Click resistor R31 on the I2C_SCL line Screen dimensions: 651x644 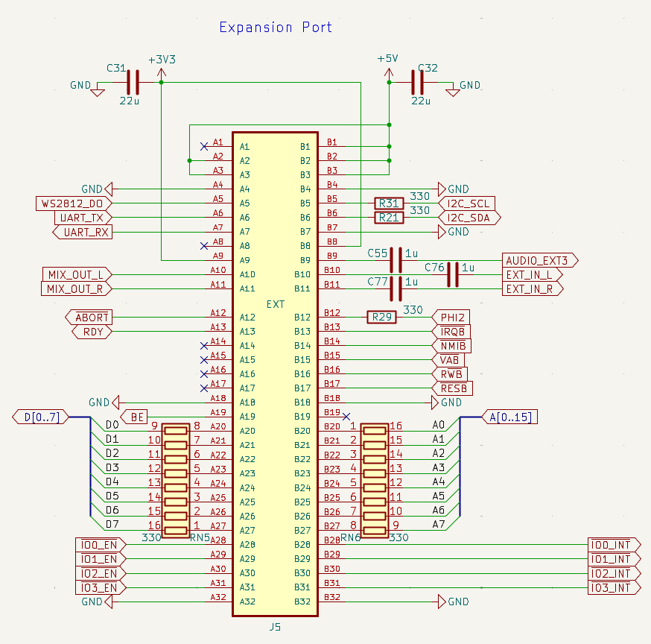click(389, 203)
